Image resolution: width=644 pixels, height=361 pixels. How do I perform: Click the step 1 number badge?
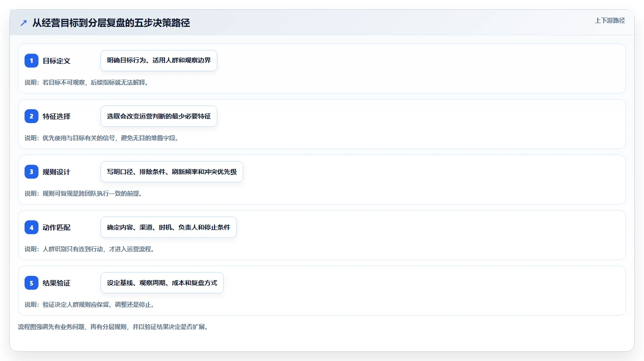pos(32,61)
